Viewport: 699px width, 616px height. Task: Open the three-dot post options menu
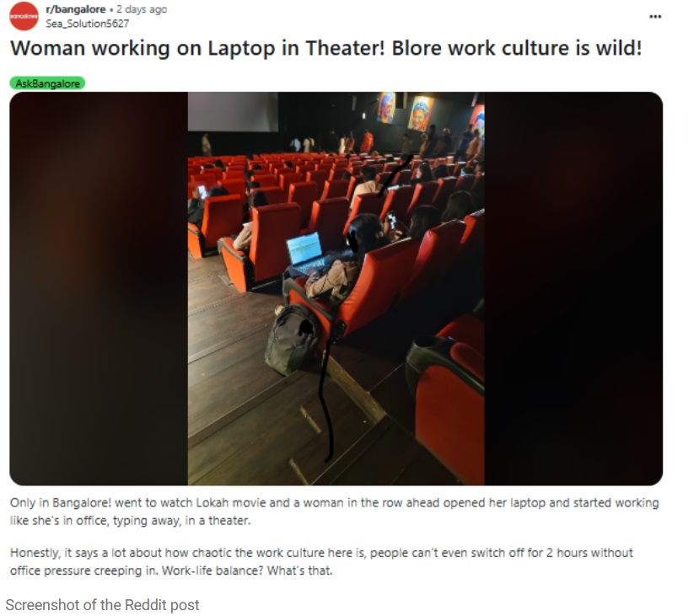click(x=655, y=17)
